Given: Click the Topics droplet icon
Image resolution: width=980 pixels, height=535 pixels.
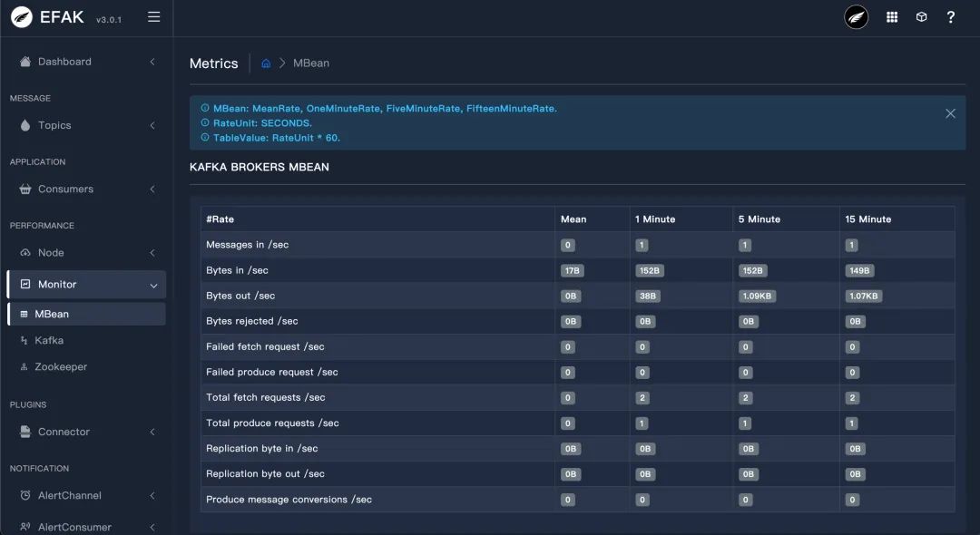Looking at the screenshot, I should [x=25, y=125].
